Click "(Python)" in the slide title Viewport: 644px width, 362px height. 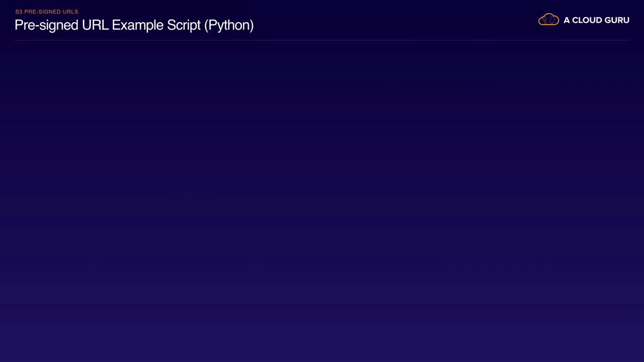pos(229,25)
